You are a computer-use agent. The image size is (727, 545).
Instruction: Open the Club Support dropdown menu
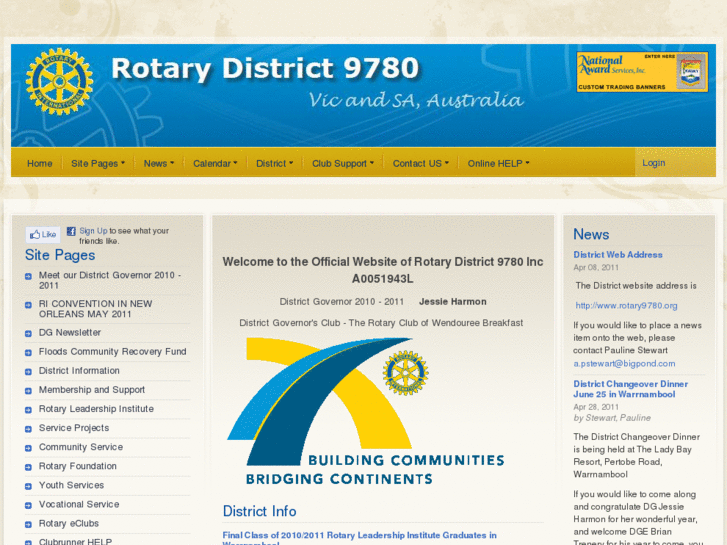(x=343, y=163)
